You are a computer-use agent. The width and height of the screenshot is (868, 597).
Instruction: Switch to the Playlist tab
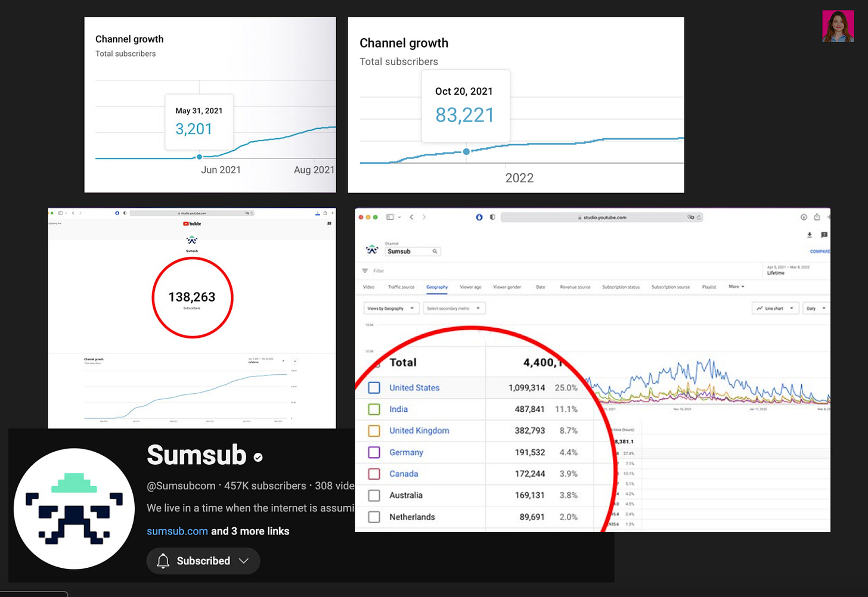709,287
